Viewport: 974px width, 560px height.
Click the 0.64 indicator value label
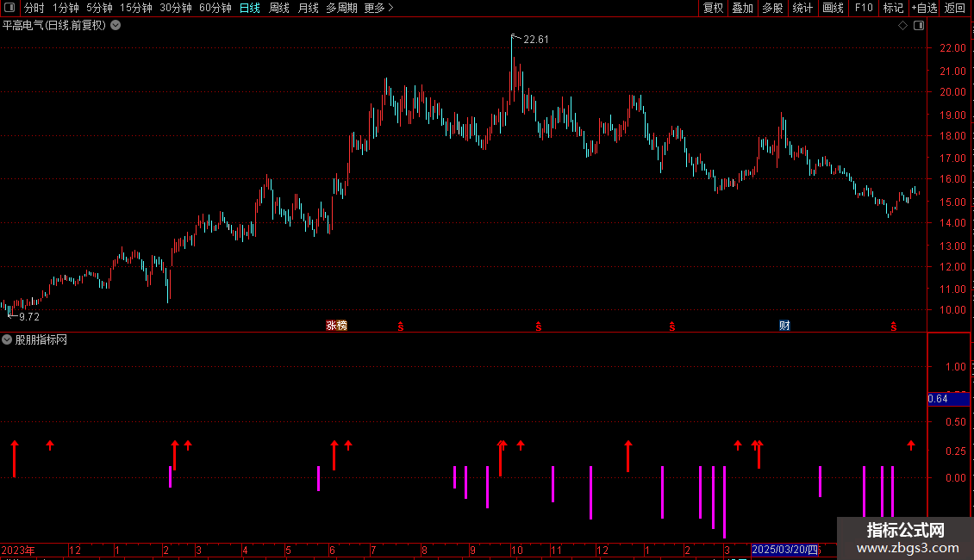pyautogui.click(x=938, y=399)
